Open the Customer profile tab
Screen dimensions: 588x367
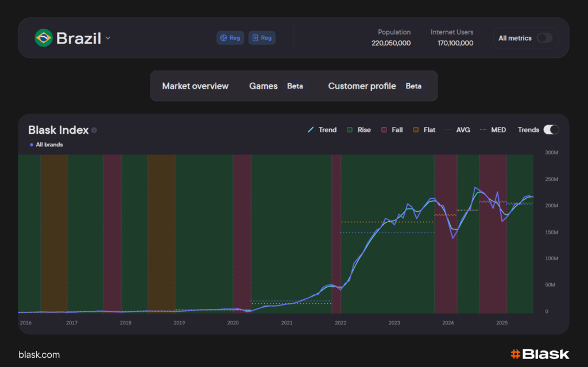(362, 86)
